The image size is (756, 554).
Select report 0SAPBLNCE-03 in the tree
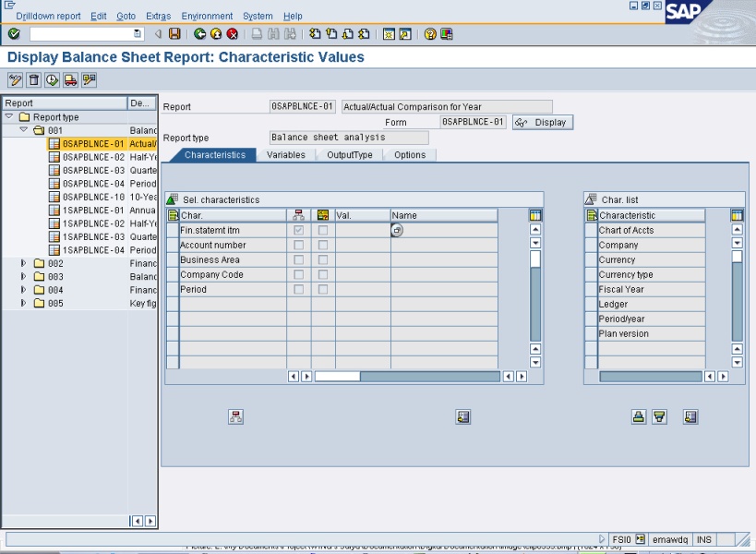[x=93, y=171]
